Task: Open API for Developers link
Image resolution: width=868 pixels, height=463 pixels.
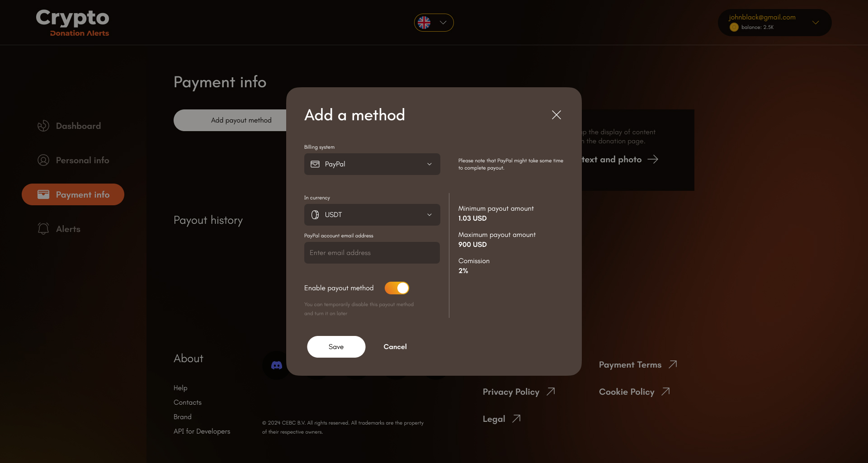Action: click(x=202, y=431)
